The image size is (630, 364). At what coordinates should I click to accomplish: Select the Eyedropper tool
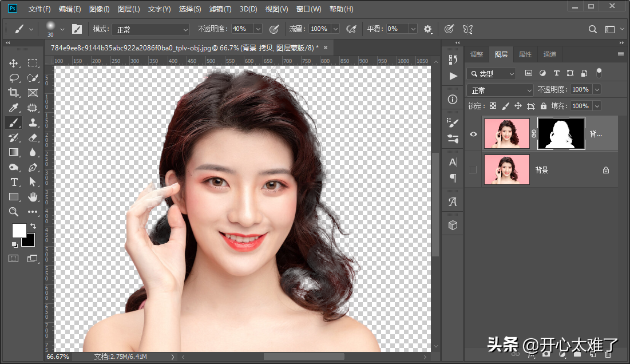tap(14, 108)
